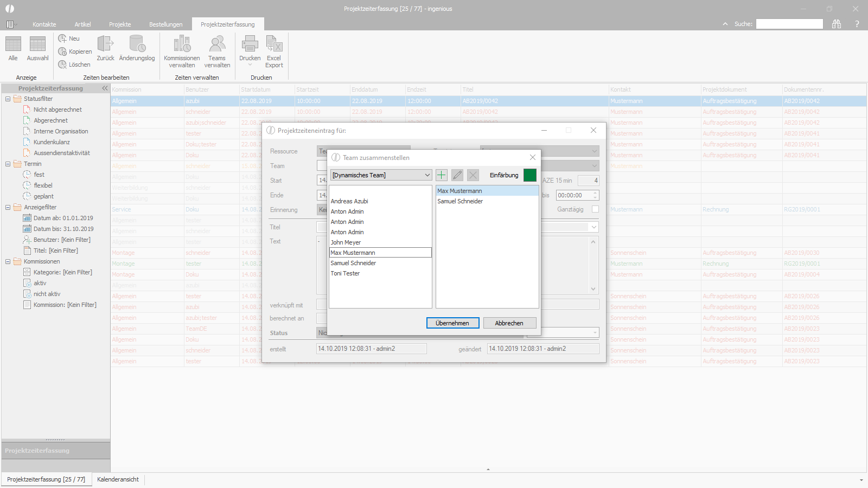This screenshot has width=868, height=488.
Task: Toggle the Ganztägig checkbox
Action: [595, 209]
